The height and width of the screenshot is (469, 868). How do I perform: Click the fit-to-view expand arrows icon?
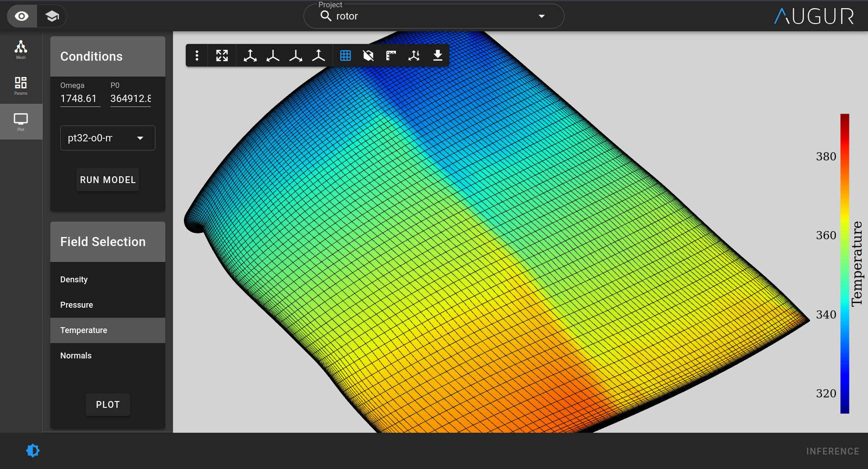[x=222, y=56]
